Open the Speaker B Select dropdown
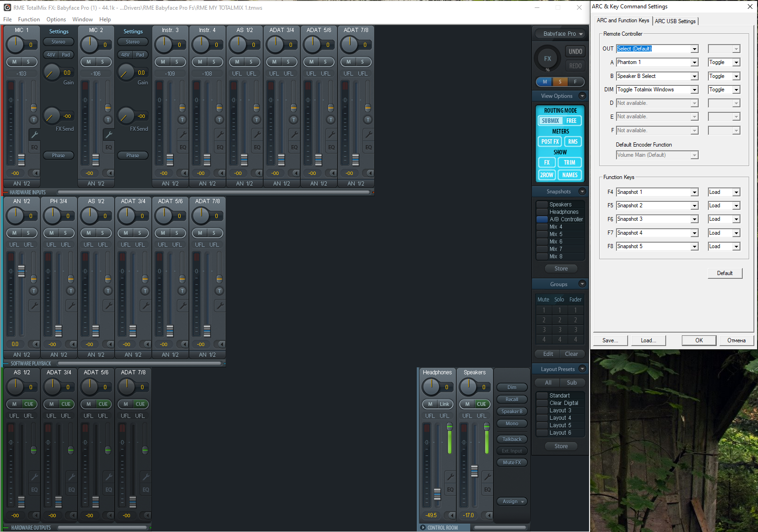Viewport: 758px width, 532px height. (x=694, y=77)
